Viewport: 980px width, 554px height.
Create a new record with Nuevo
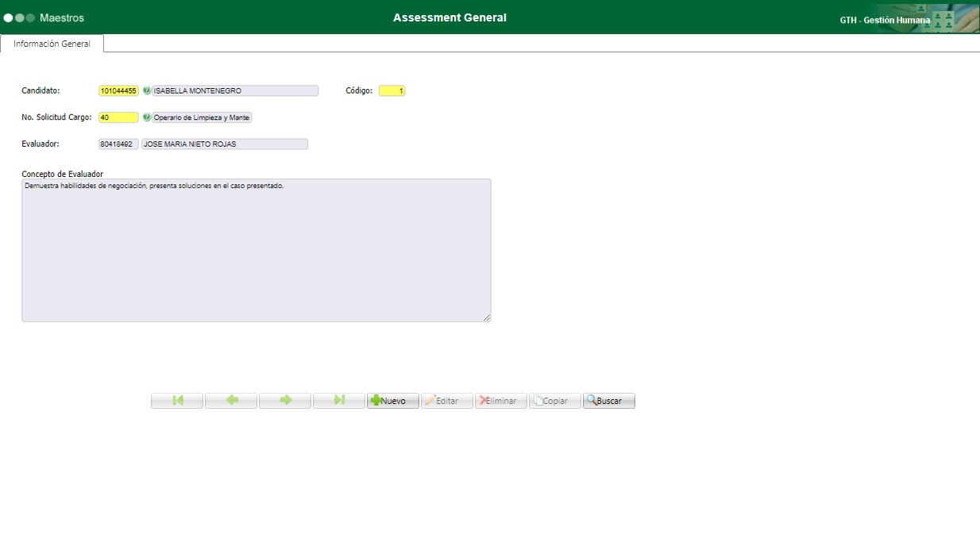tap(393, 401)
